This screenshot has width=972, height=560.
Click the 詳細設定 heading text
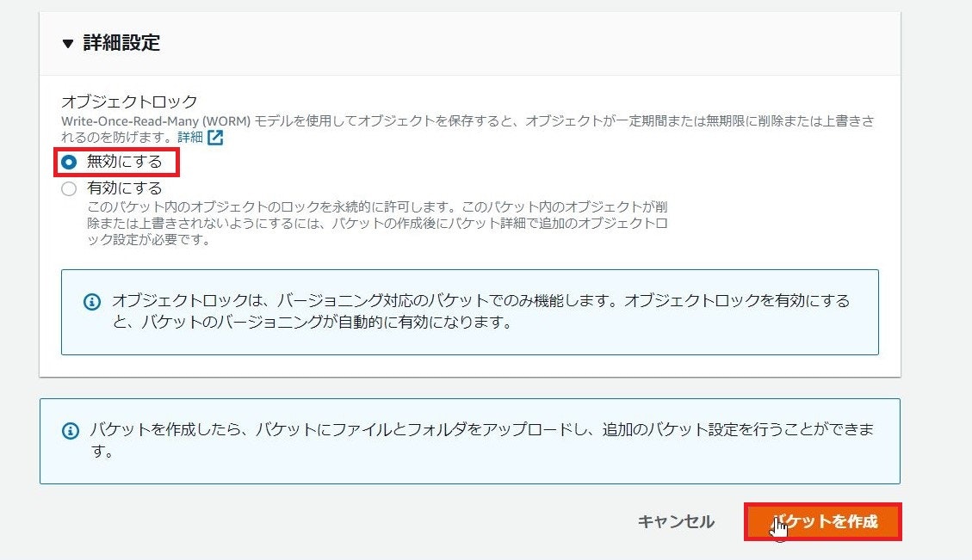click(x=121, y=43)
